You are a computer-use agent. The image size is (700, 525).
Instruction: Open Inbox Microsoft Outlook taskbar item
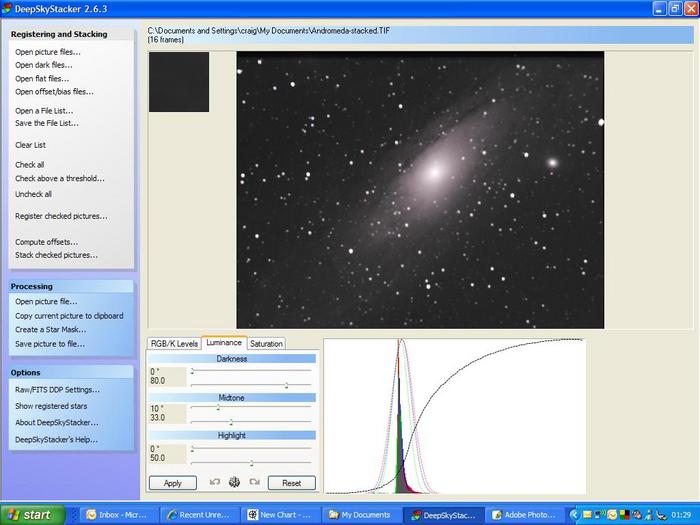(x=118, y=515)
